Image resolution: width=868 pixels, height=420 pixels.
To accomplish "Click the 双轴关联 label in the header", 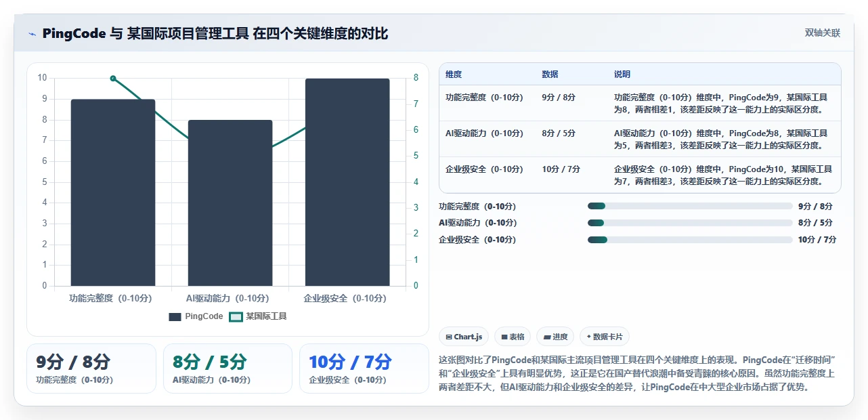I will (823, 33).
